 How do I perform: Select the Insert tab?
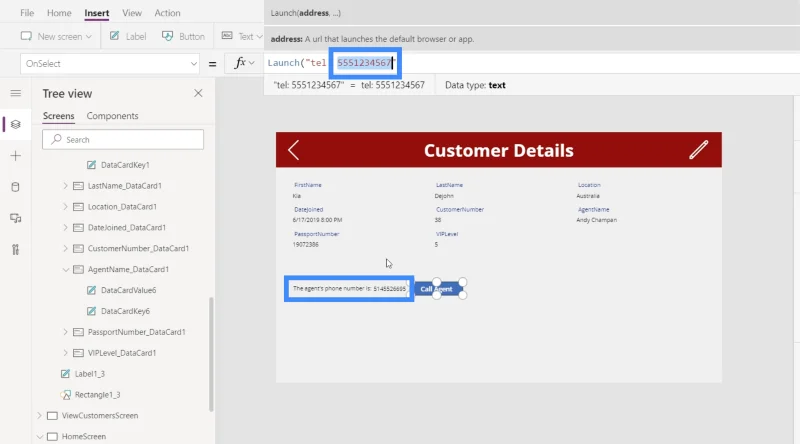pyautogui.click(x=96, y=13)
